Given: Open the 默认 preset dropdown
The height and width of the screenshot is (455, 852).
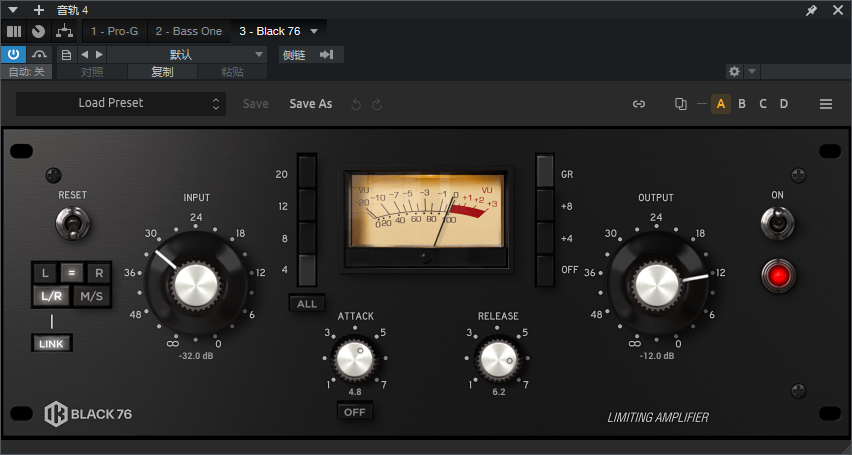Looking at the screenshot, I should click(x=187, y=55).
